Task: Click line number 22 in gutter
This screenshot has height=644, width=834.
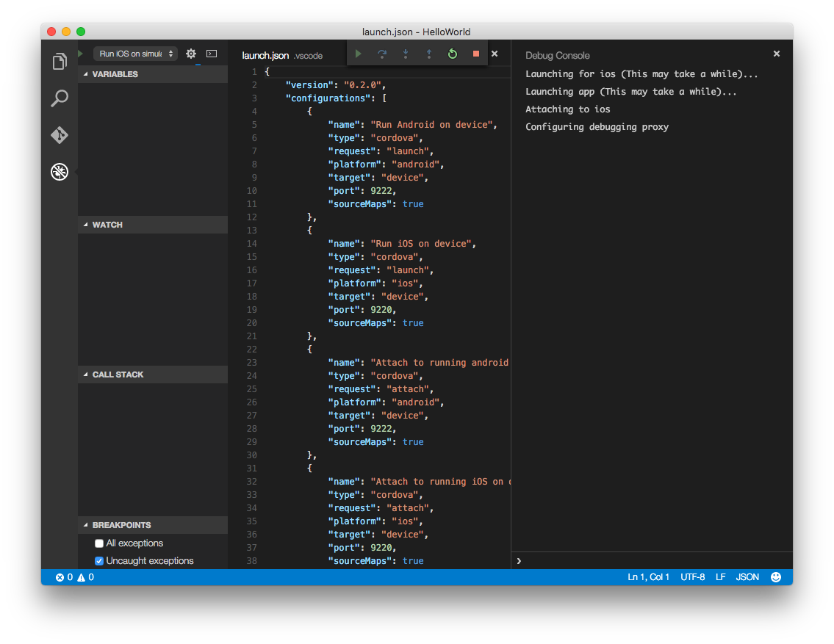Action: click(251, 350)
